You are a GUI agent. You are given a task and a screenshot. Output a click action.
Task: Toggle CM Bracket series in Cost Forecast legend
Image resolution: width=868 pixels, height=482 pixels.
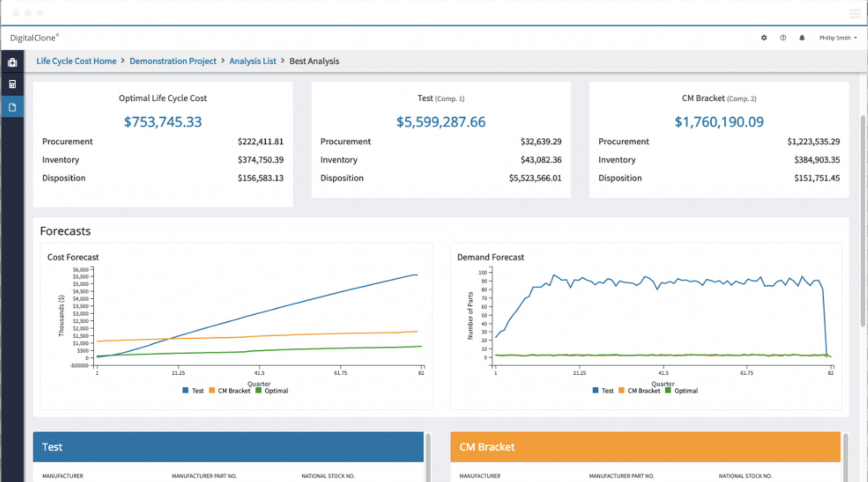coord(230,391)
